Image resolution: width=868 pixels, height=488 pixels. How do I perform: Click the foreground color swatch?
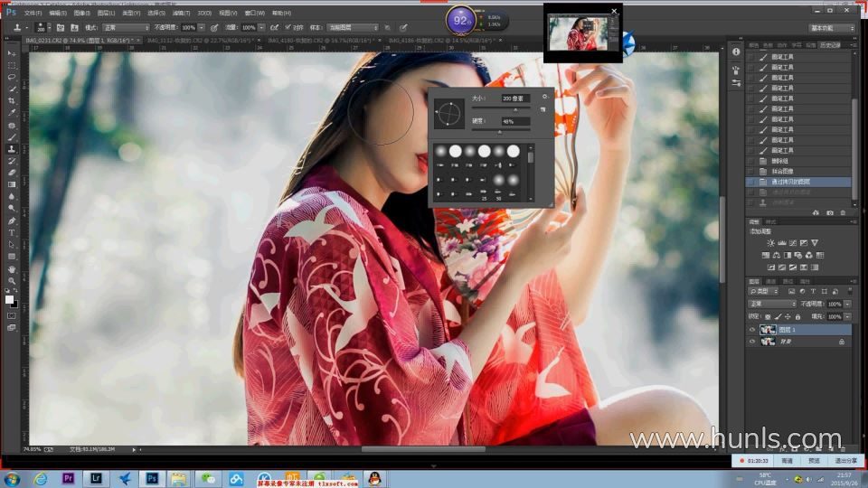point(9,299)
